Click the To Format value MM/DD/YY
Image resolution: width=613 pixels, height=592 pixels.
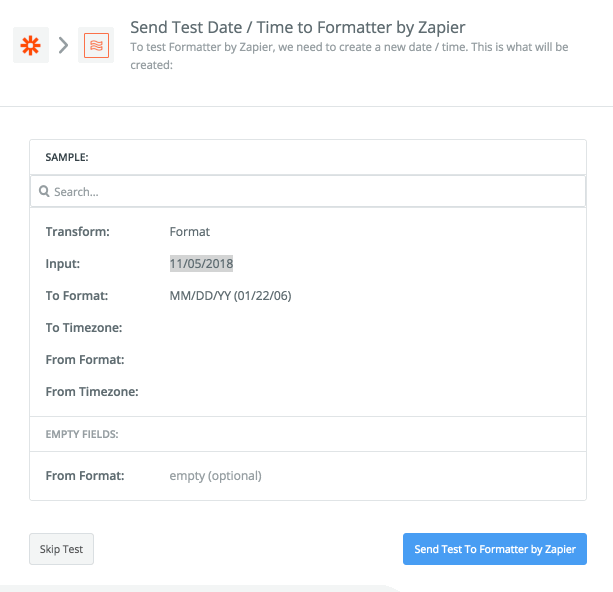(230, 296)
